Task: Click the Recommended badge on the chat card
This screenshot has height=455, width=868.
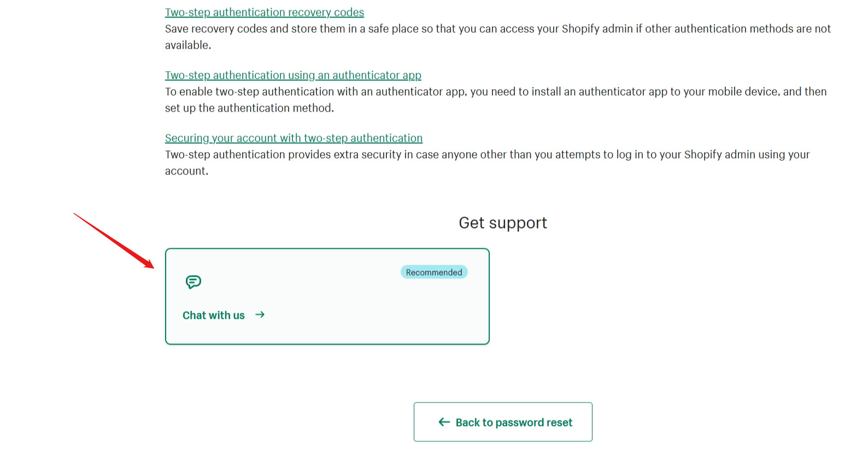Action: point(434,272)
